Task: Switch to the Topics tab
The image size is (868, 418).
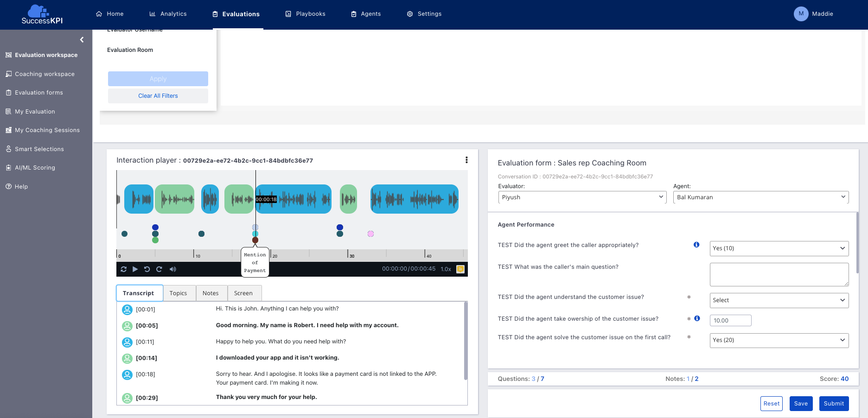Action: [178, 293]
